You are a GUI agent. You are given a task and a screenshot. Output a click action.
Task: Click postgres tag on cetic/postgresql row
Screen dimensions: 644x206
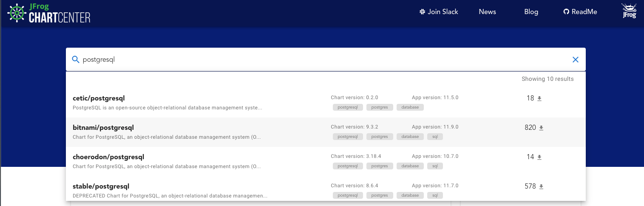tap(380, 107)
